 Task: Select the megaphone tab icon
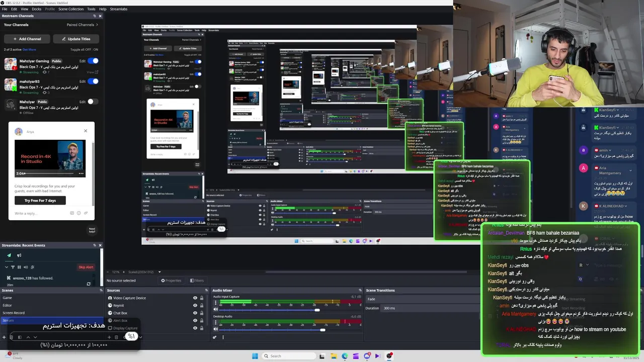[20, 255]
